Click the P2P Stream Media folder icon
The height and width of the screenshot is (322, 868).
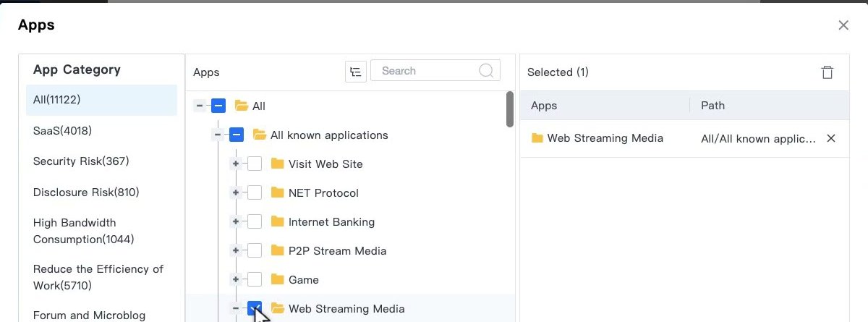[x=278, y=250]
